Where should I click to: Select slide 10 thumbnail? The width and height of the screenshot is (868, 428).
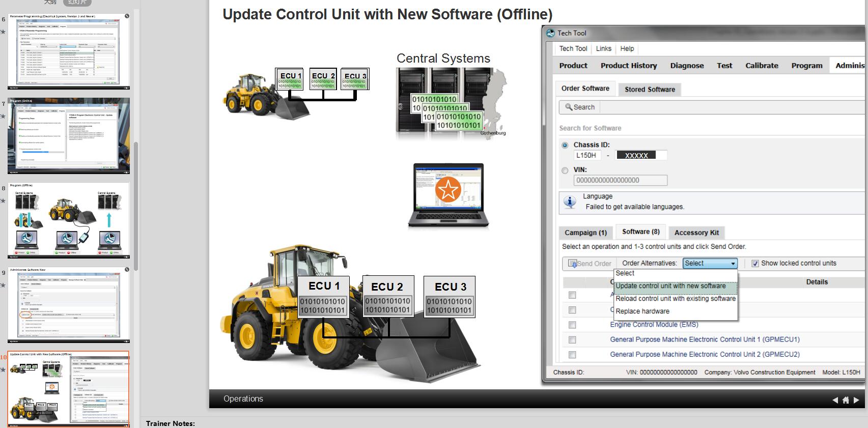tap(69, 389)
